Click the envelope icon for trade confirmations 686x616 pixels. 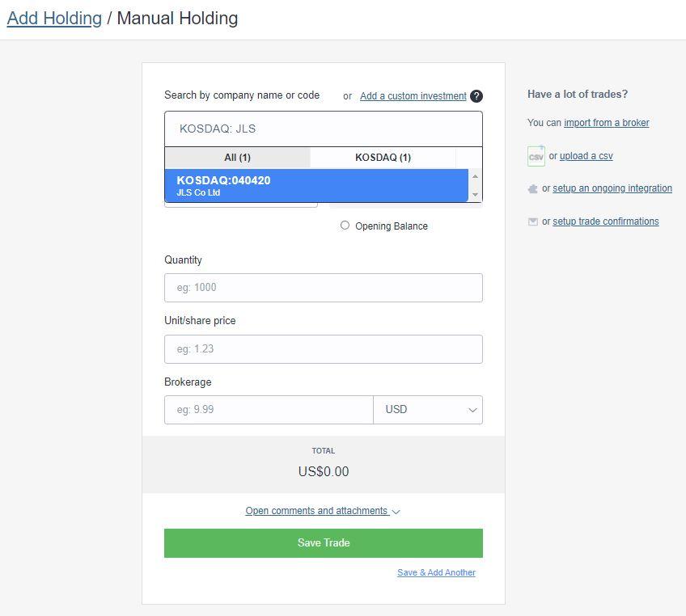click(534, 221)
